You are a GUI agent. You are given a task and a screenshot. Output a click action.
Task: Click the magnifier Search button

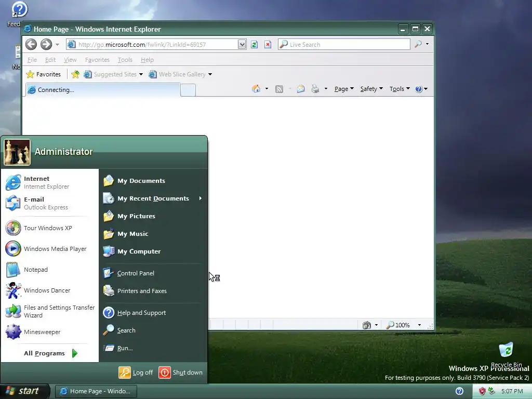[418, 44]
